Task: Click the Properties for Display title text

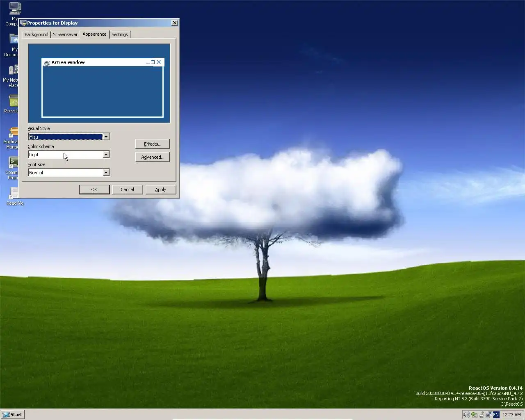Action: coord(52,23)
